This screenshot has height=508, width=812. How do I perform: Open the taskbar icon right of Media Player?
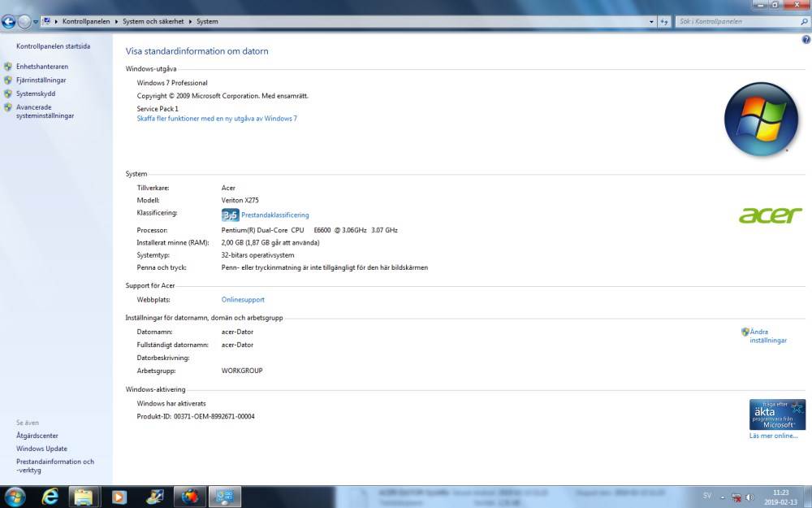[154, 497]
